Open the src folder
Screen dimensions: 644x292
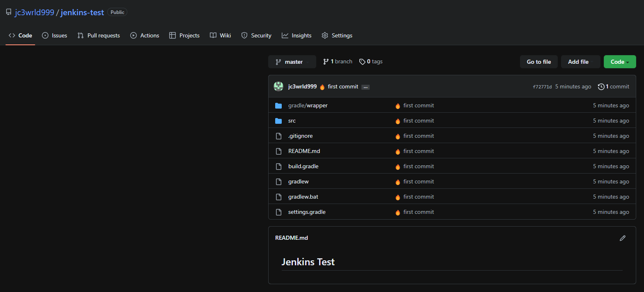292,121
